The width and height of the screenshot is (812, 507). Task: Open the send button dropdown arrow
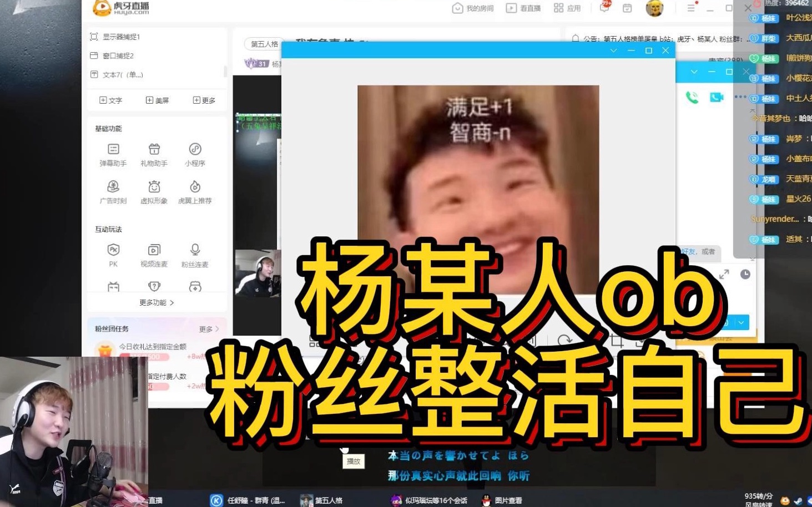coord(742,322)
